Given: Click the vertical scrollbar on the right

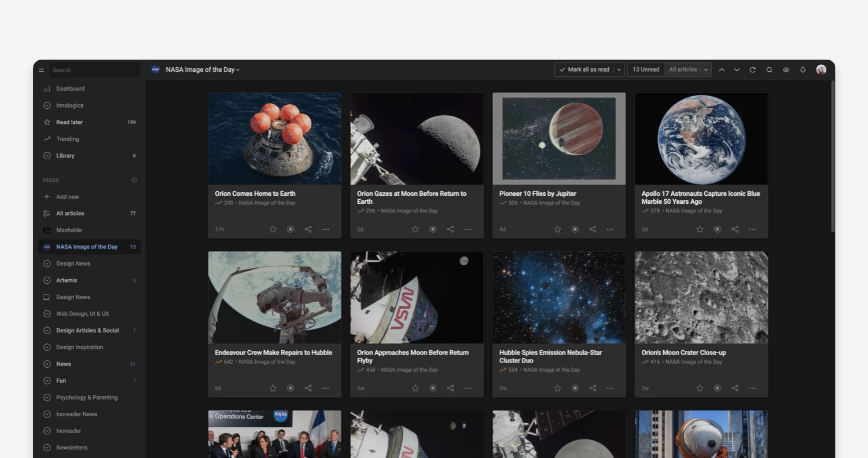Looking at the screenshot, I should point(833,156).
